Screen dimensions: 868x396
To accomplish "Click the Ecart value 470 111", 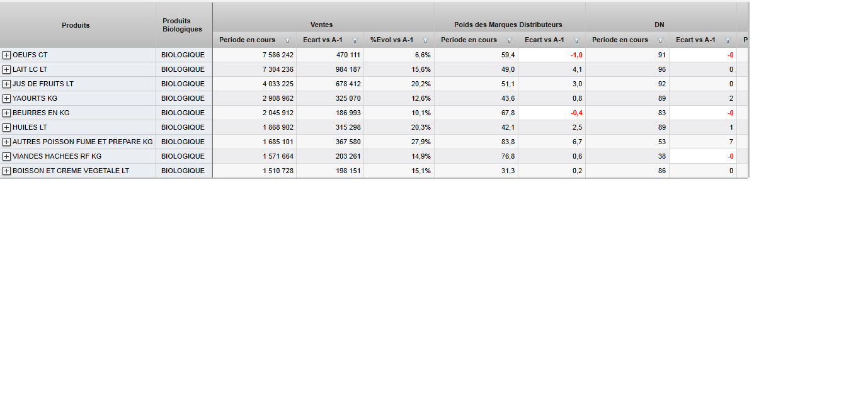I will tap(348, 55).
